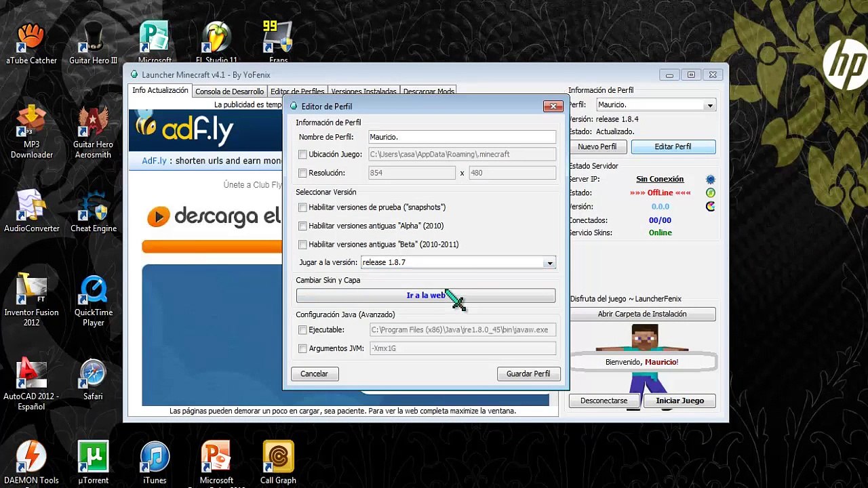Screen dimensions: 868x488
Task: Tick the Resolución checkbox
Action: pyautogui.click(x=302, y=174)
